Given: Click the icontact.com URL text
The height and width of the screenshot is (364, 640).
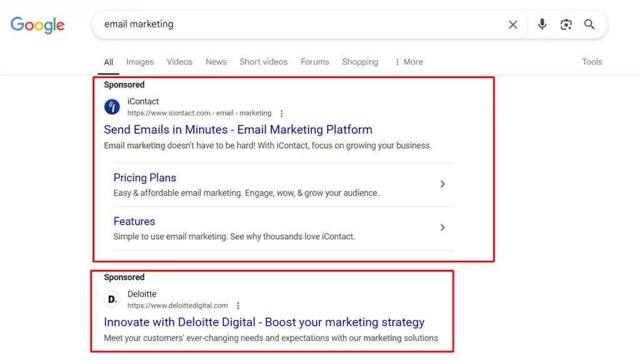Looking at the screenshot, I should 199,113.
